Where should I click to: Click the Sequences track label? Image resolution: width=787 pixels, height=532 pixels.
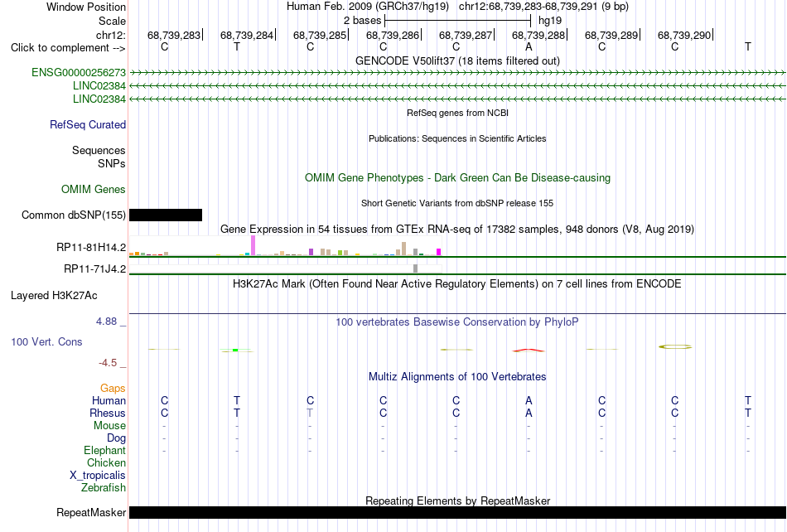pos(99,151)
